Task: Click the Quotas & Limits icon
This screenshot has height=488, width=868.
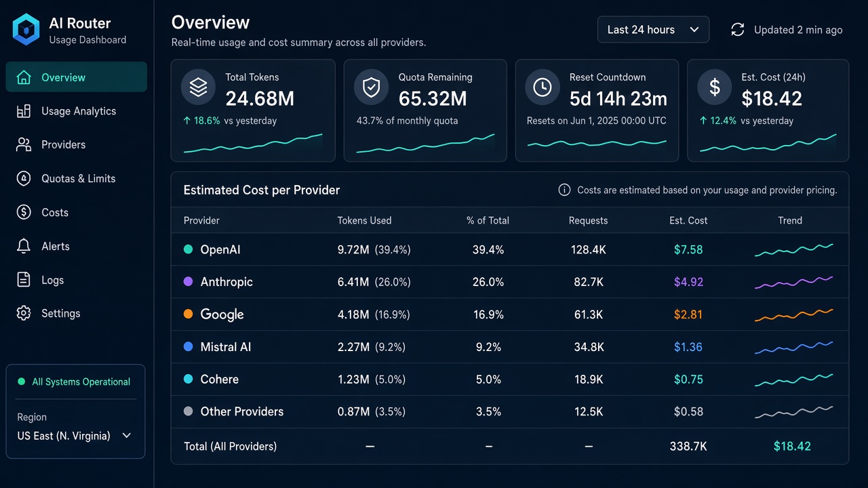Action: (x=24, y=178)
